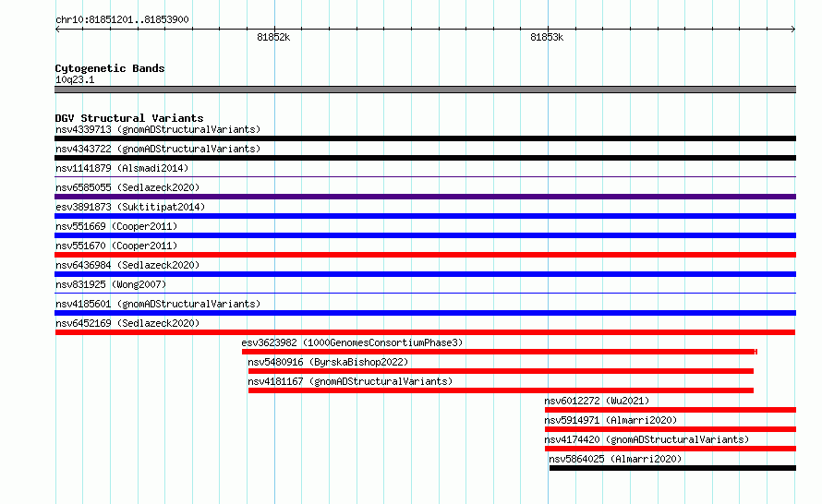Click the nsv4181167 gnomADStructuralVariants label
The width and height of the screenshot is (822, 504).
[350, 381]
